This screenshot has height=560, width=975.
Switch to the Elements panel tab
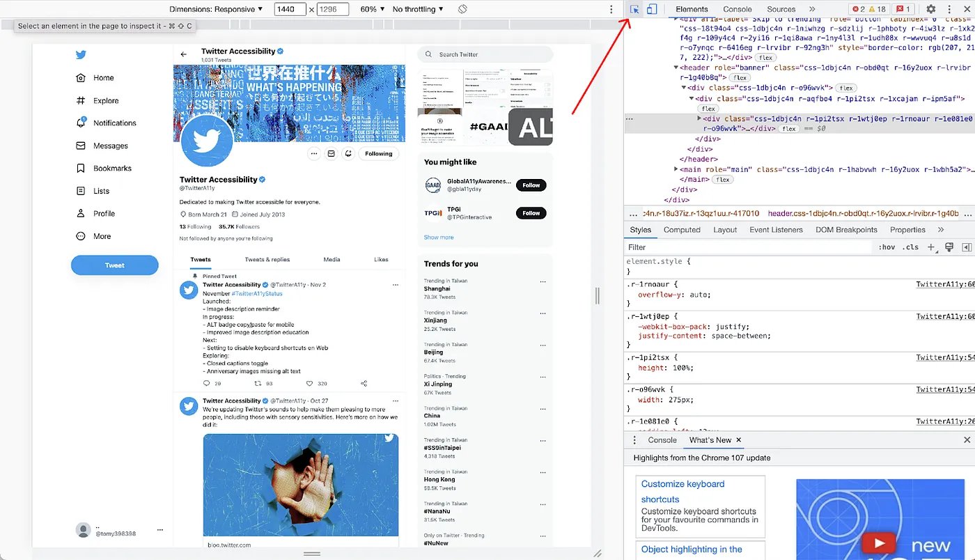(x=692, y=9)
